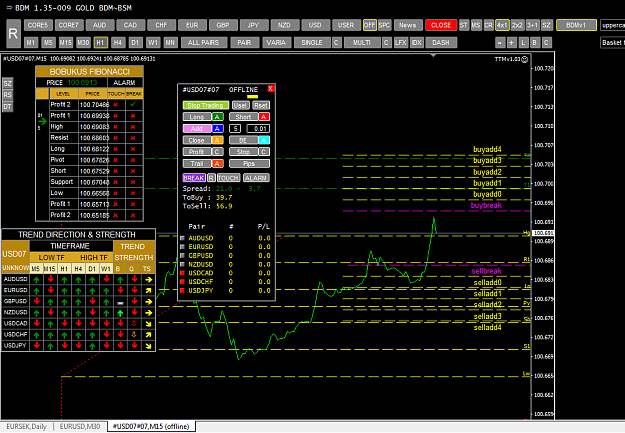Viewport: 625px width, 433px height.
Task: Open the Basket dropdown field
Action: coord(612,42)
